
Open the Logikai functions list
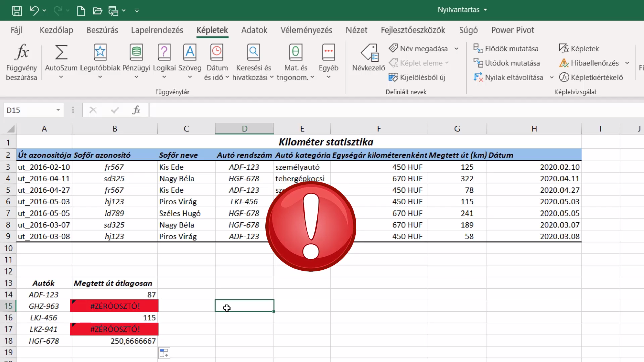[x=164, y=62]
